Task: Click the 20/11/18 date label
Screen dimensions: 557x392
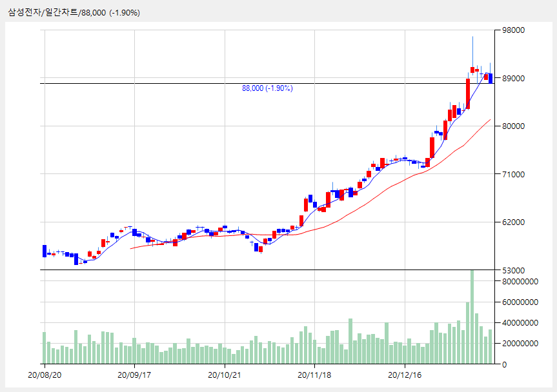Action: 314,375
